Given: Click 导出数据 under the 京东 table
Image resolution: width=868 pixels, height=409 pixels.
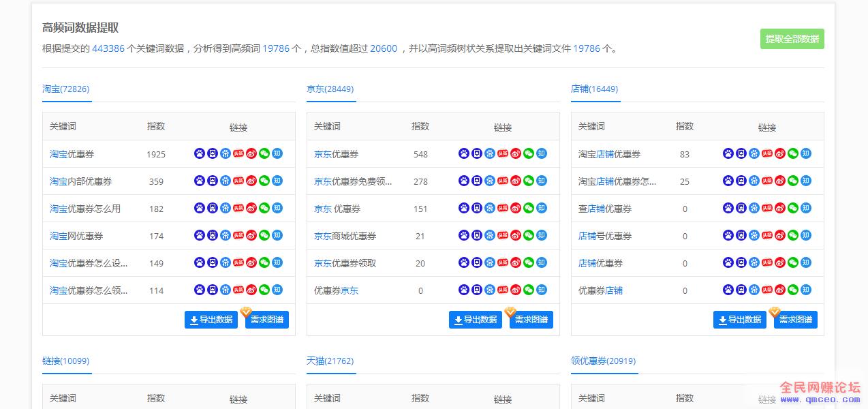Looking at the screenshot, I should click(x=476, y=320).
